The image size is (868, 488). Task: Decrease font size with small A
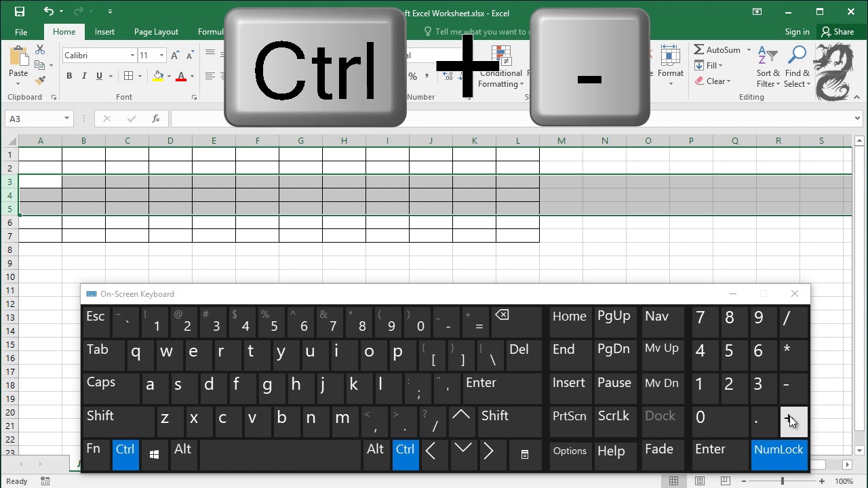click(x=189, y=56)
